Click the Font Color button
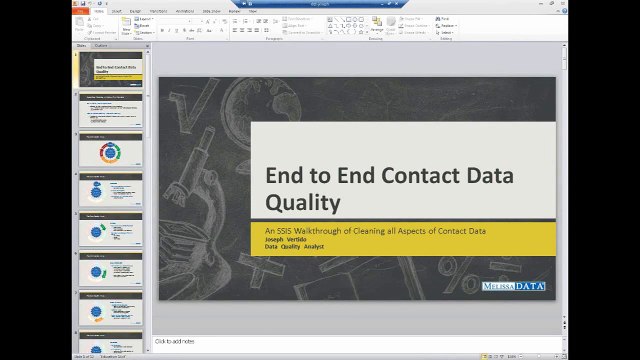Viewport: 640px width, 360px height. (x=222, y=30)
